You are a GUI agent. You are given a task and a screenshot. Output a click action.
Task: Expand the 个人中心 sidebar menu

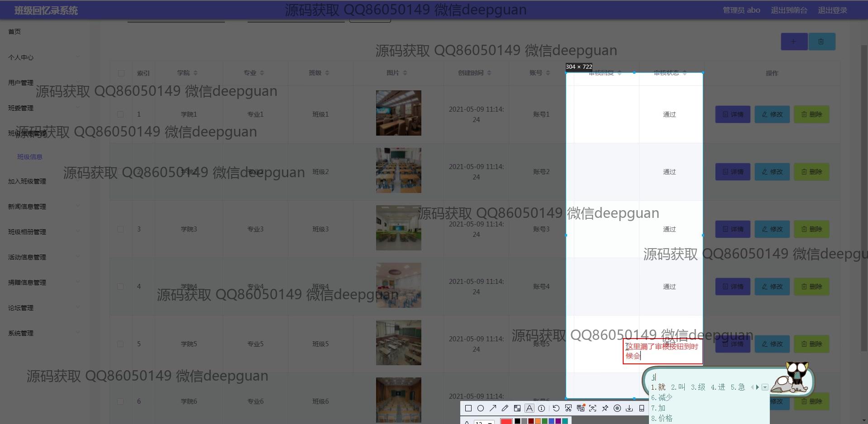[x=44, y=57]
